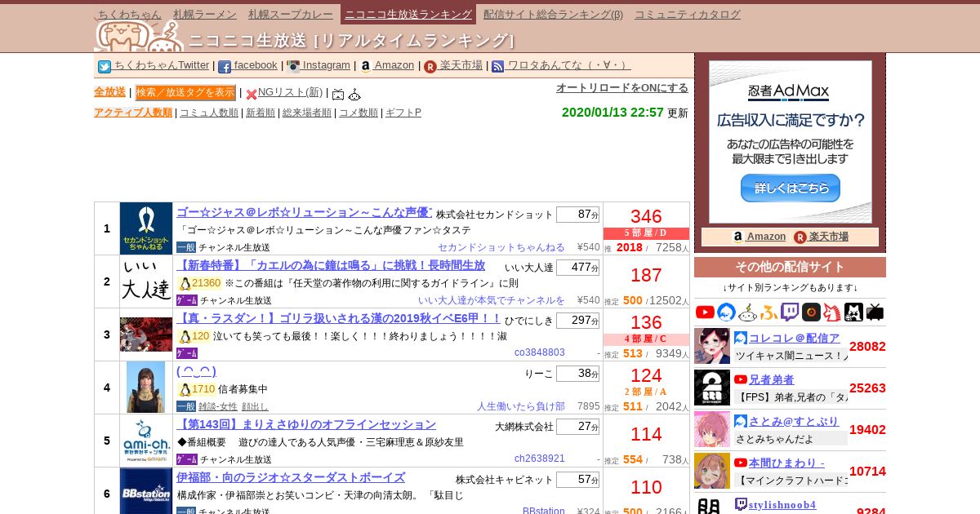Click the small TV icon beside NGリスト
The image size is (980, 514).
coord(338,94)
